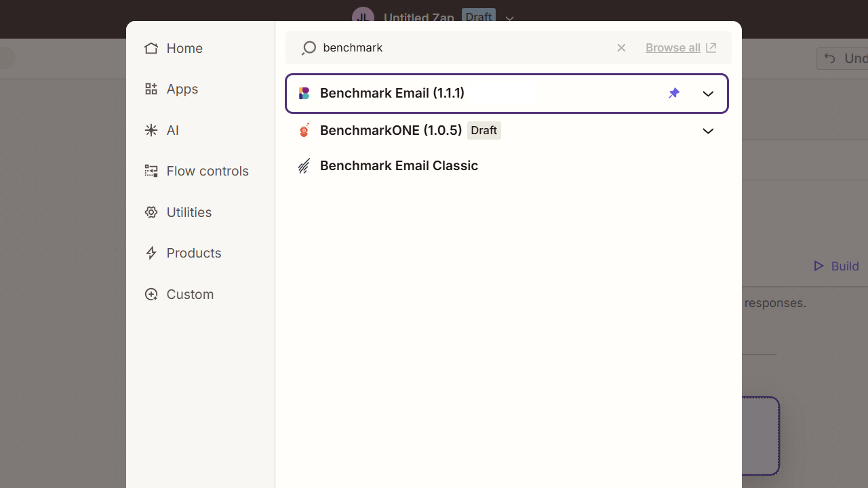This screenshot has width=868, height=488.
Task: Click the search magnifier icon
Action: tap(309, 47)
